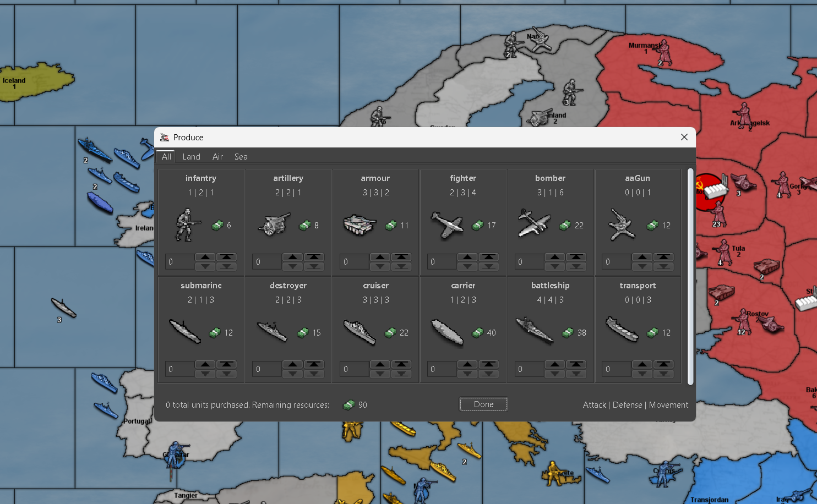The width and height of the screenshot is (817, 504).
Task: Select the fighter plane unit icon
Action: click(447, 225)
